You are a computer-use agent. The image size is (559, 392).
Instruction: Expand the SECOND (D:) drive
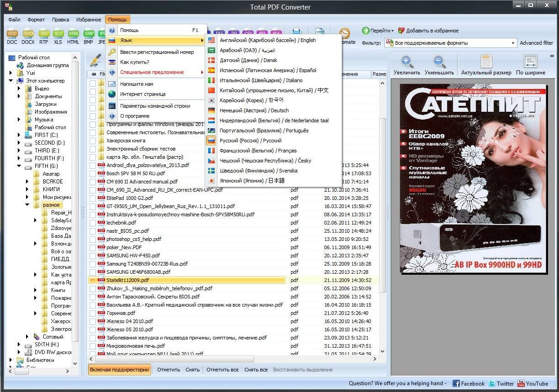(19, 143)
